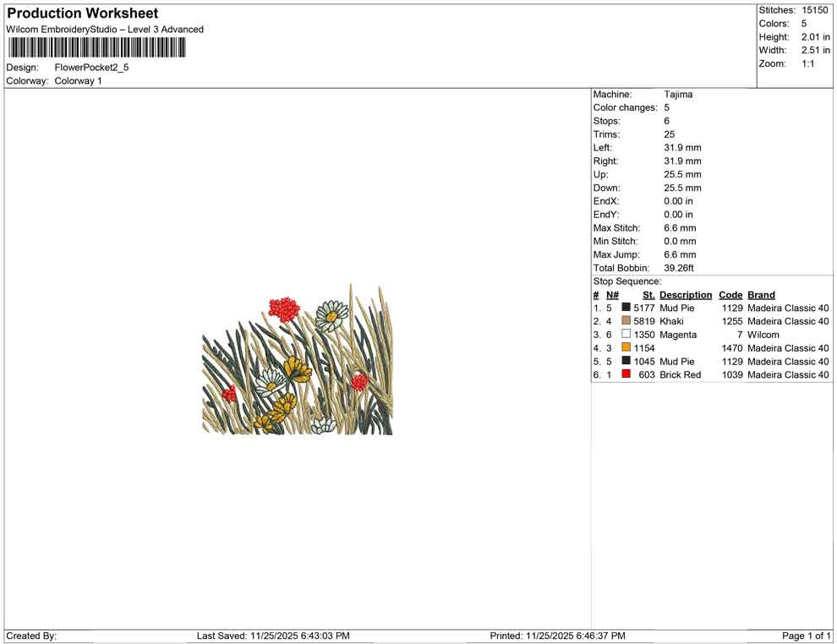Click the Brick Red color swatch

[x=626, y=374]
